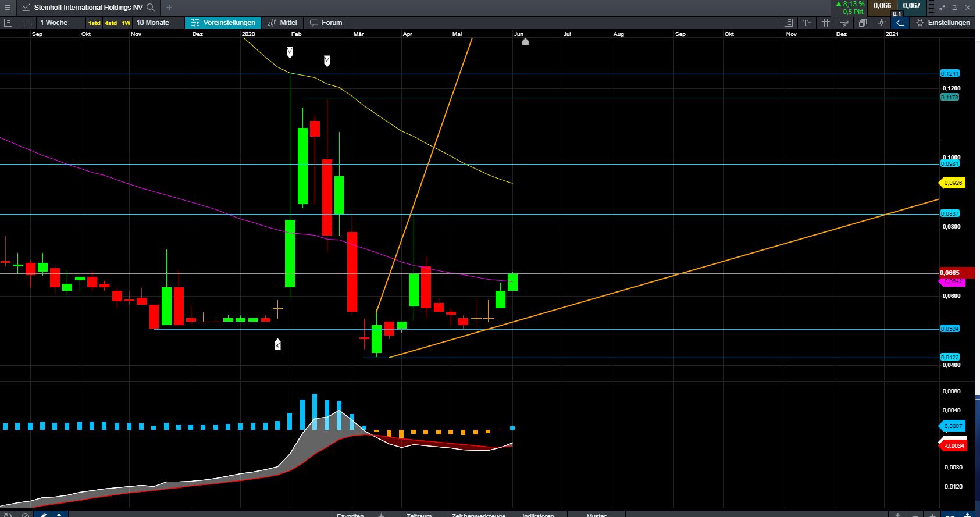Open the Forum panel
Viewport: 980px width, 517px height.
pyautogui.click(x=326, y=23)
